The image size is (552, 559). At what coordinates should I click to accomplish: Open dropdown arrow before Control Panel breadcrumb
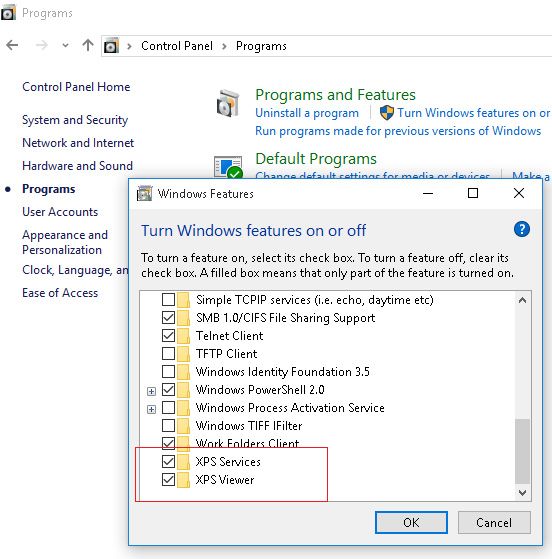(129, 46)
